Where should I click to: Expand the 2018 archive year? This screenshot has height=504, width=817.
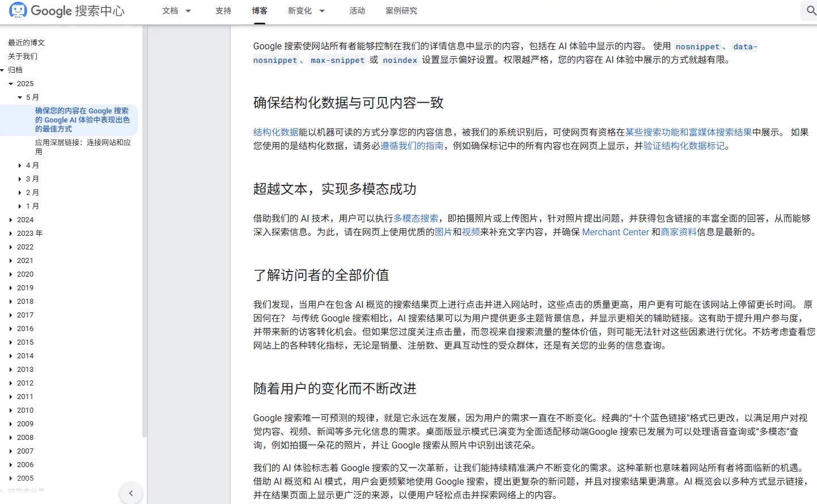pyautogui.click(x=11, y=301)
